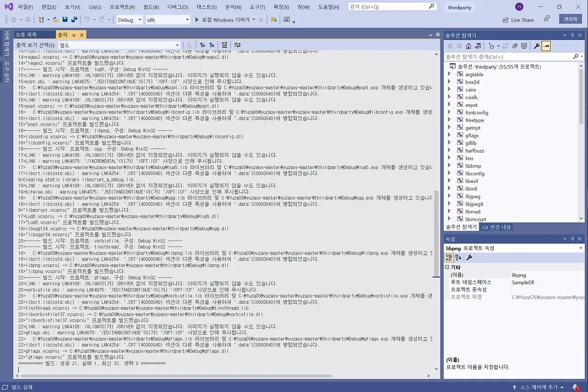
Task: Toggle auto-hide pin on 솔루션 탐색기 panel
Action: pyautogui.click(x=572, y=35)
